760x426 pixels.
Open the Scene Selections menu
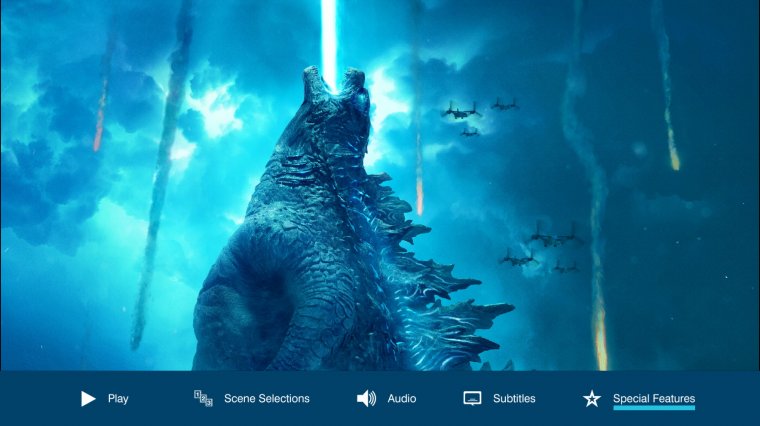pos(267,399)
